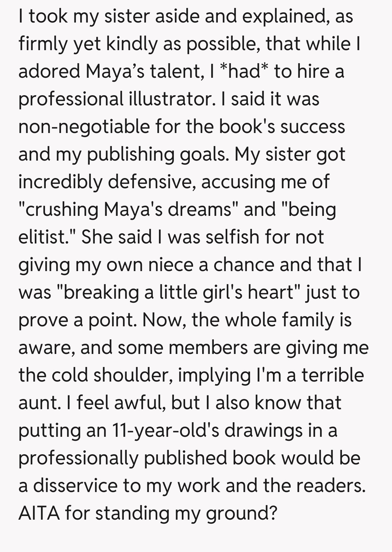Viewport: 392px width, 552px height.
Task: Click the emphasized word "*had*"
Action: pos(241,71)
